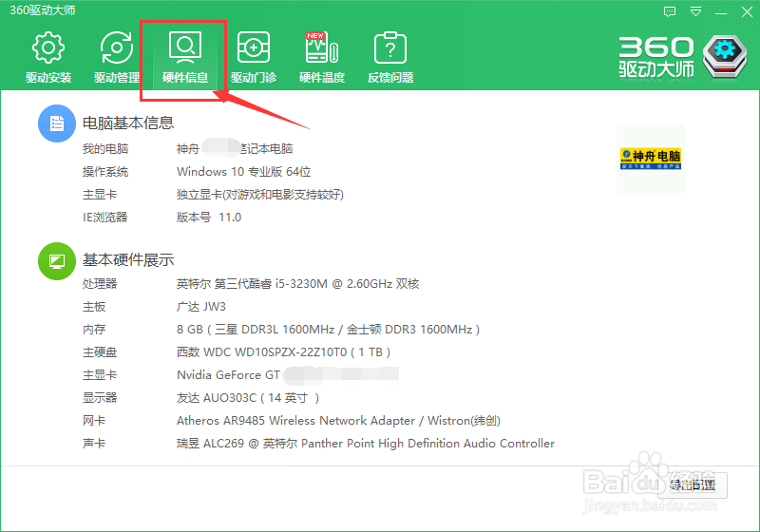This screenshot has width=760, height=532.
Task: Click the '显示器' label
Action: point(100,398)
